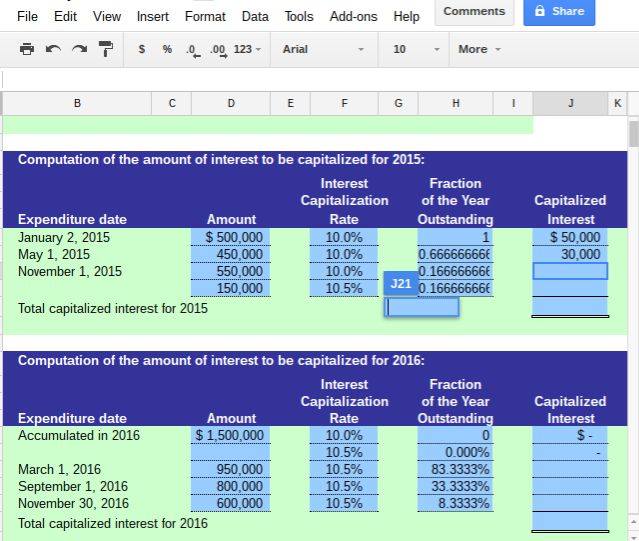This screenshot has height=541, width=639.
Task: Click the Undo arrow icon
Action: pyautogui.click(x=53, y=49)
